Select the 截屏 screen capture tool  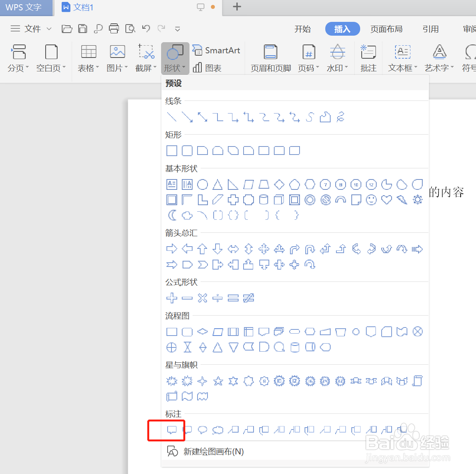[145, 58]
